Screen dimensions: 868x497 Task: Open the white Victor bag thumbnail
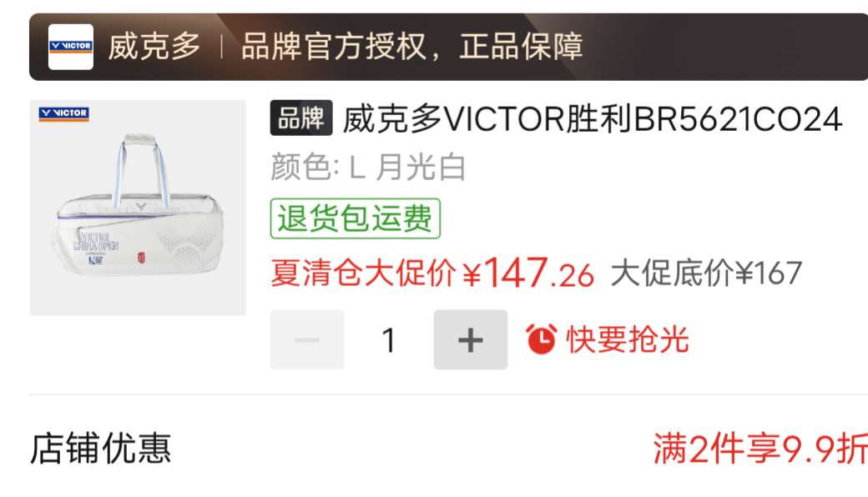(x=138, y=208)
